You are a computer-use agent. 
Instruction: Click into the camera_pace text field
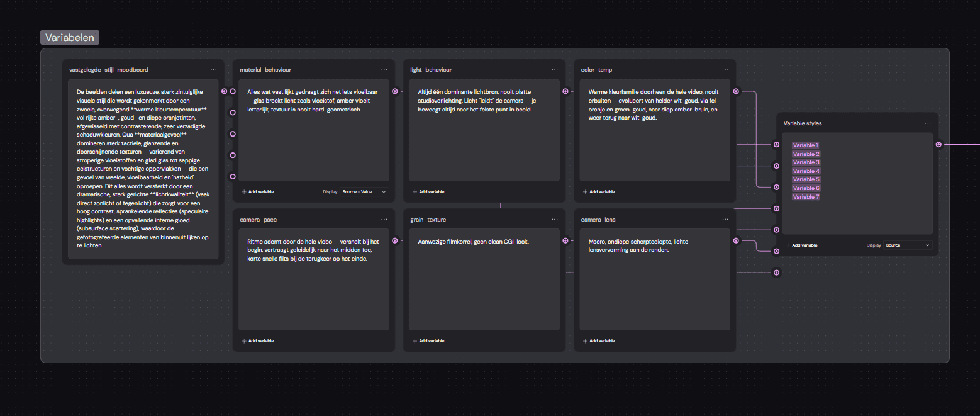pyautogui.click(x=314, y=279)
